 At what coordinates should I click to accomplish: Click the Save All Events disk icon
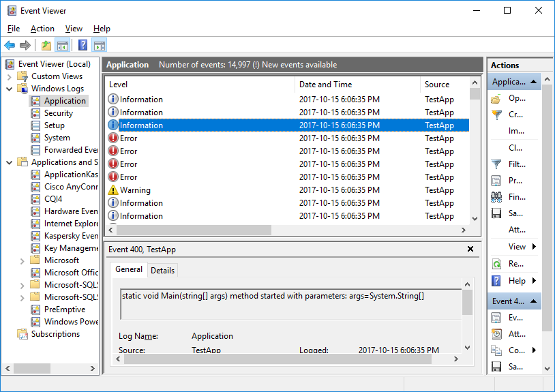tap(496, 213)
